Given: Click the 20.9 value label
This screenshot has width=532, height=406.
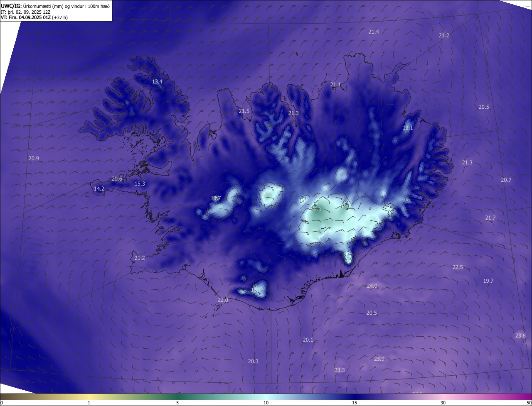Looking at the screenshot, I should tap(34, 158).
